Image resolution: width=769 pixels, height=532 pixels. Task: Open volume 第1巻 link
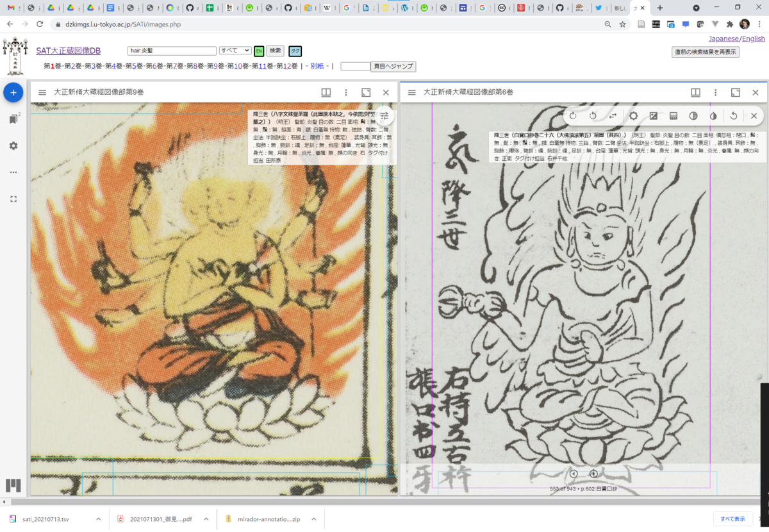pos(53,66)
